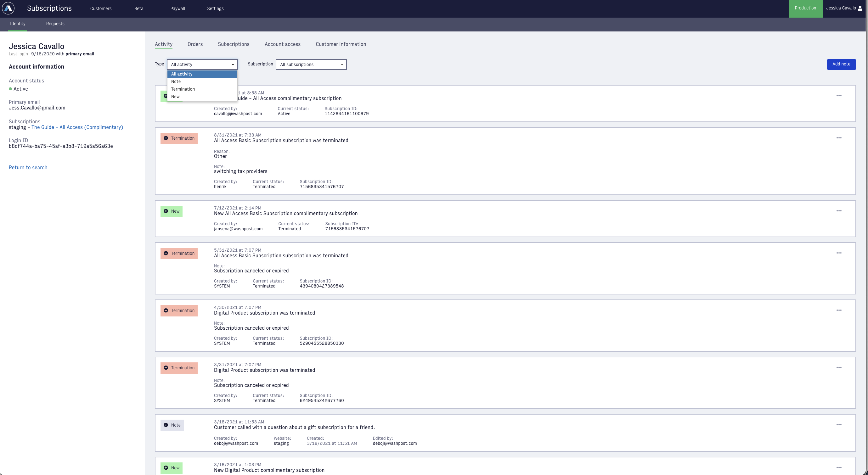Select All activity option in Type list
This screenshot has height=475, width=868.
[x=202, y=74]
